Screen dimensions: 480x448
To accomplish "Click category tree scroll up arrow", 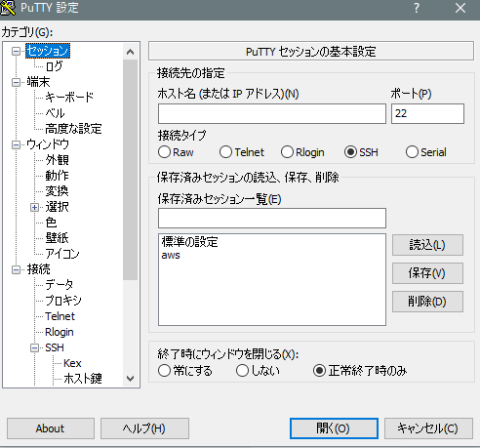I will pyautogui.click(x=131, y=52).
